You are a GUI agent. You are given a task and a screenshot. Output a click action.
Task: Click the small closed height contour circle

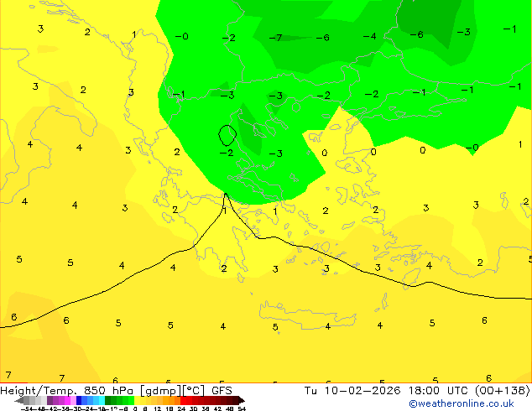click(x=227, y=135)
